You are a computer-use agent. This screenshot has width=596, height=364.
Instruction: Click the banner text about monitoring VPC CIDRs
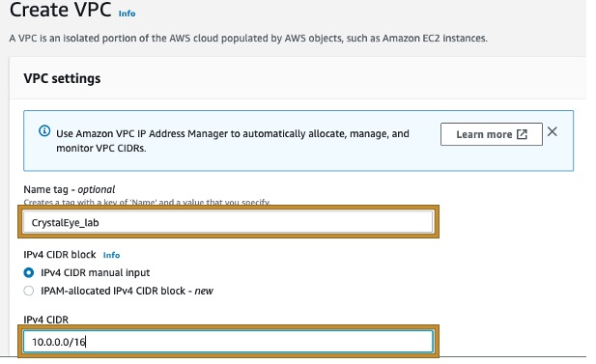tap(233, 141)
